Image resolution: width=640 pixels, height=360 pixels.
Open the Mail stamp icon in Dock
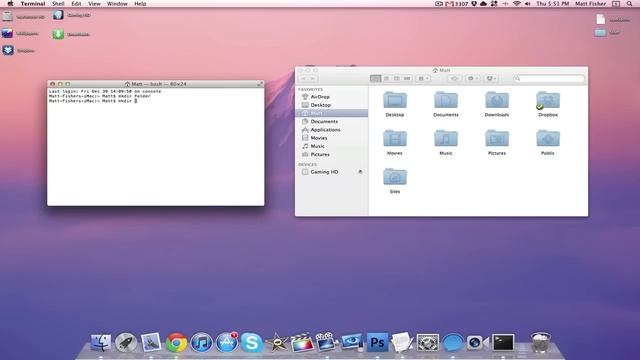point(151,342)
